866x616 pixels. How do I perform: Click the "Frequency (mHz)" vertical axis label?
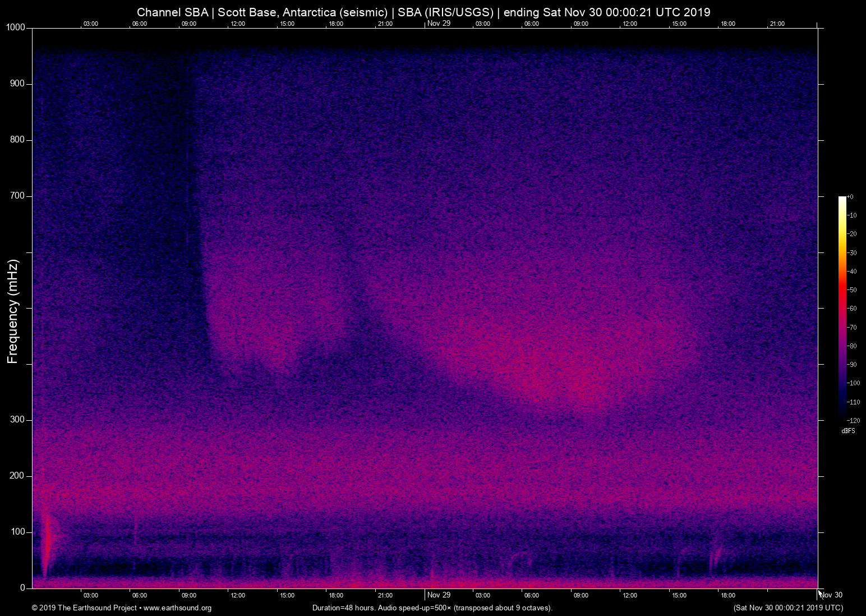[13, 311]
